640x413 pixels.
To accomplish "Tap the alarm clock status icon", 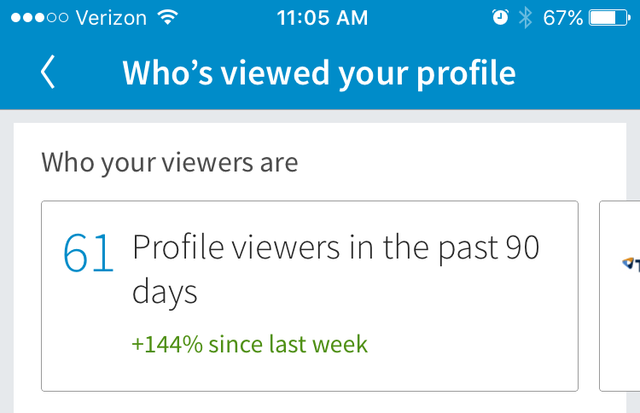I will [x=500, y=18].
